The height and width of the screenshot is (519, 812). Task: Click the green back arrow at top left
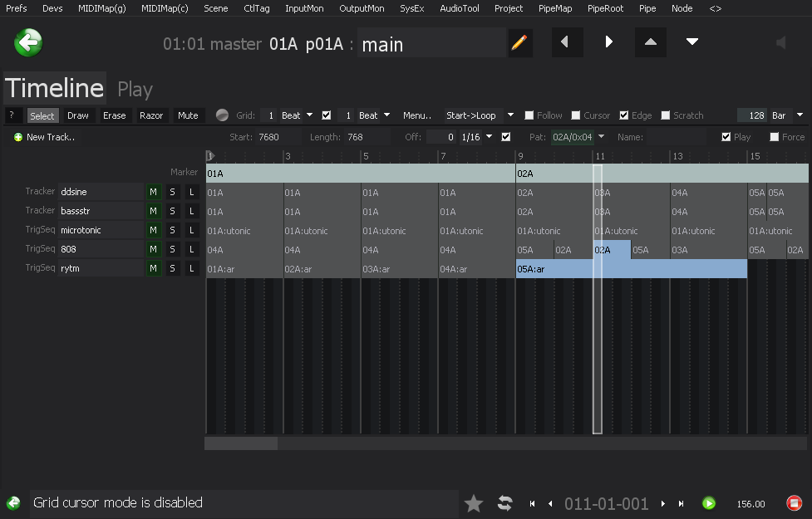[29, 42]
